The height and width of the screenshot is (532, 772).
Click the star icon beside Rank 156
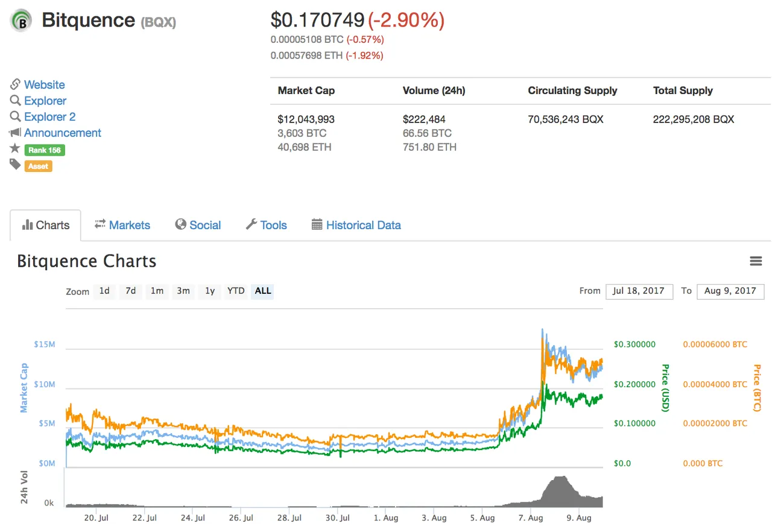pyautogui.click(x=15, y=148)
